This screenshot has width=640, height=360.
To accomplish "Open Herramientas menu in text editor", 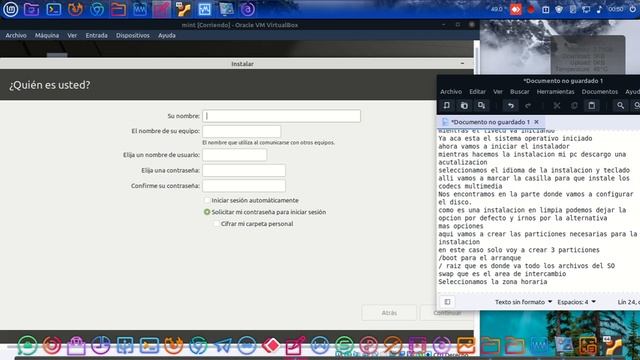I will [556, 92].
